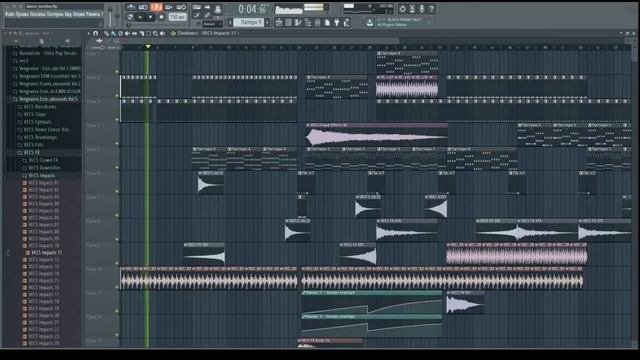Click the download icon in news panel
Viewport: 640px width, 360px height.
[x=369, y=22]
